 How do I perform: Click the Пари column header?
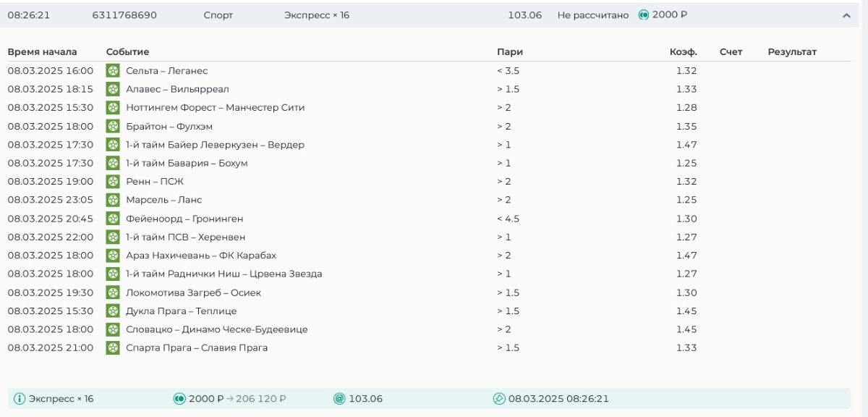pos(510,52)
